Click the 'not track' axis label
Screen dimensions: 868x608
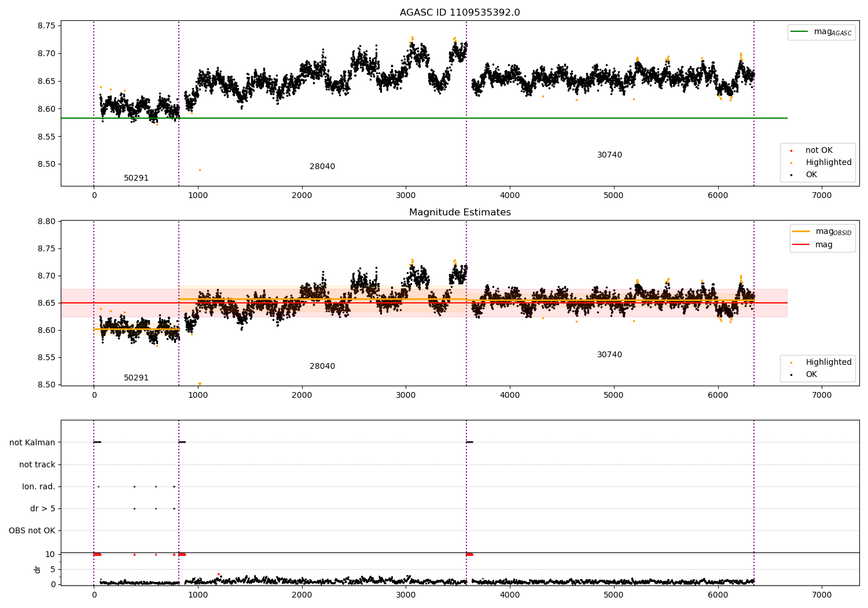coord(37,464)
